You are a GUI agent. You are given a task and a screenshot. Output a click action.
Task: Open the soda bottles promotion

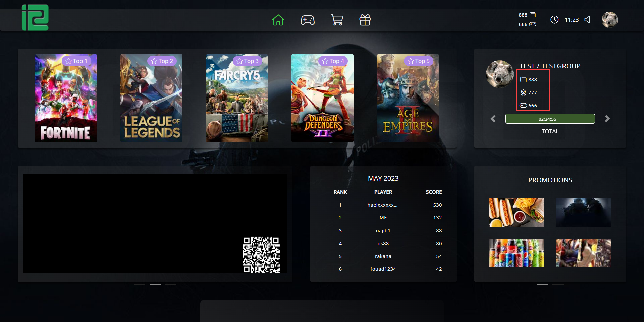coord(517,253)
